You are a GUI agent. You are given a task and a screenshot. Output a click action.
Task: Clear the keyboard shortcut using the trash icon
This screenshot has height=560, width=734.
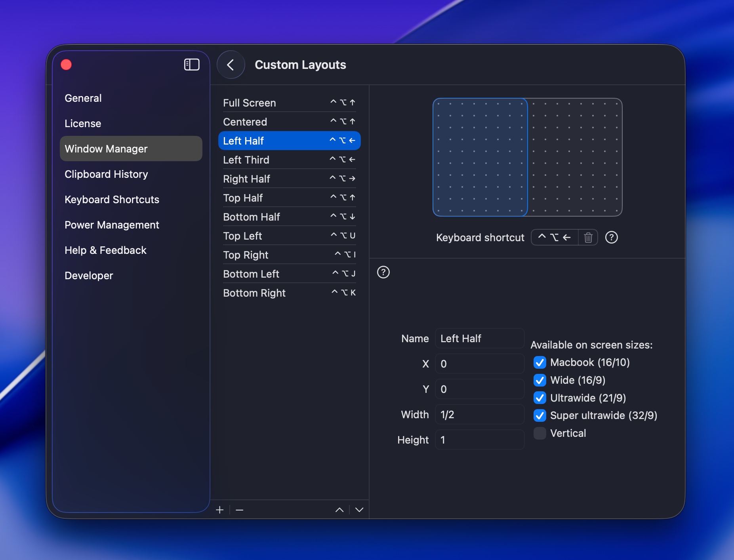pos(588,237)
